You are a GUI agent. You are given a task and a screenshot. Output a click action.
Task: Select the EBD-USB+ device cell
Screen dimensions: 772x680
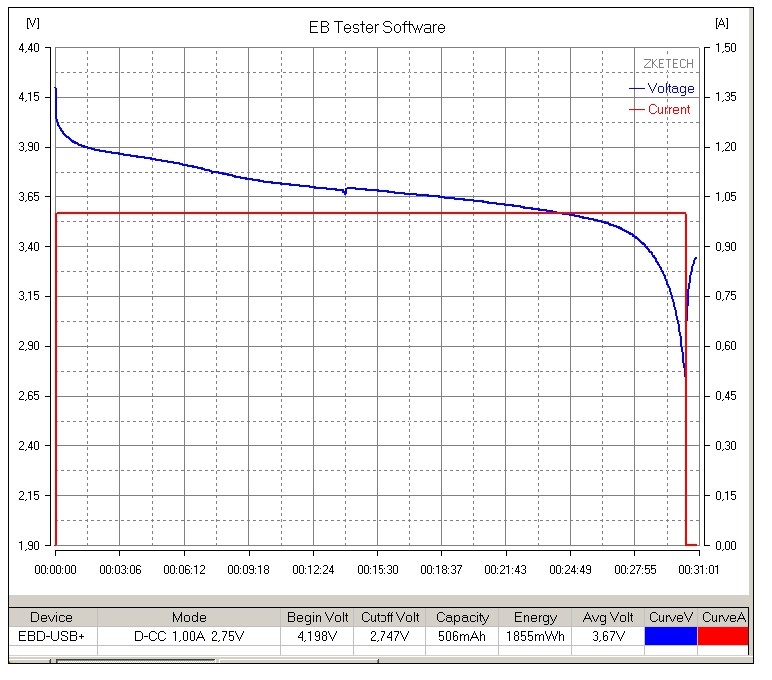(51, 635)
